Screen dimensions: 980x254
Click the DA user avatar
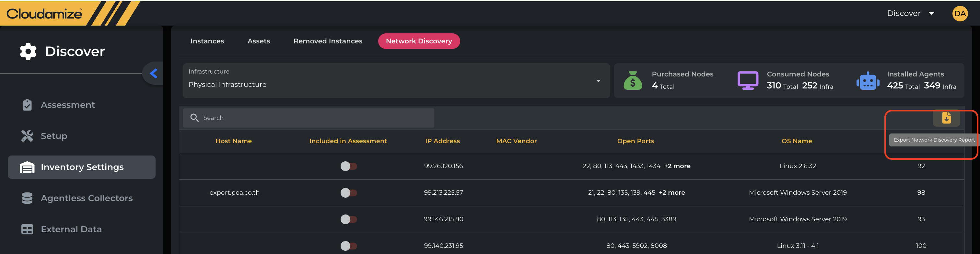(960, 14)
